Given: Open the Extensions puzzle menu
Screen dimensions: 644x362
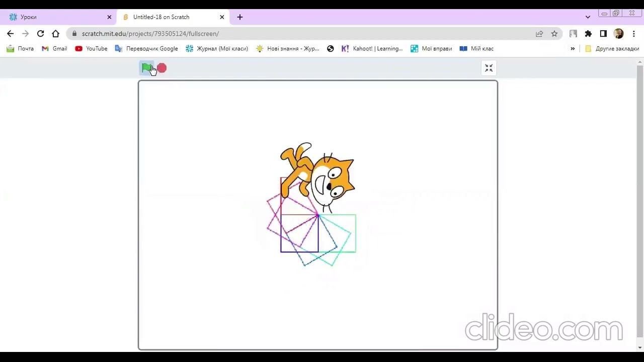Looking at the screenshot, I should pyautogui.click(x=588, y=34).
